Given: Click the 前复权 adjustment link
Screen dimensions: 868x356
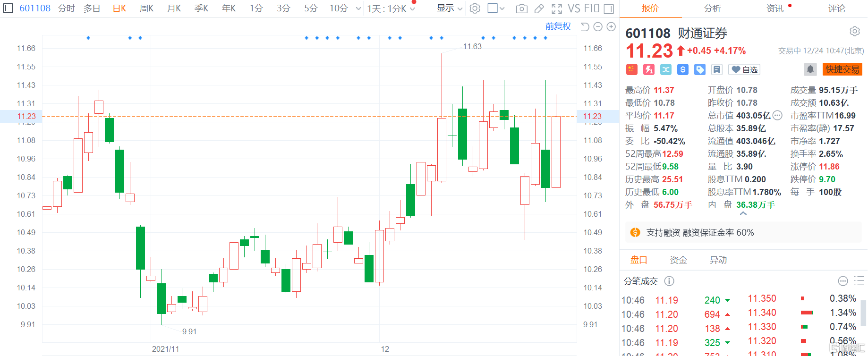Looking at the screenshot, I should [x=558, y=26].
